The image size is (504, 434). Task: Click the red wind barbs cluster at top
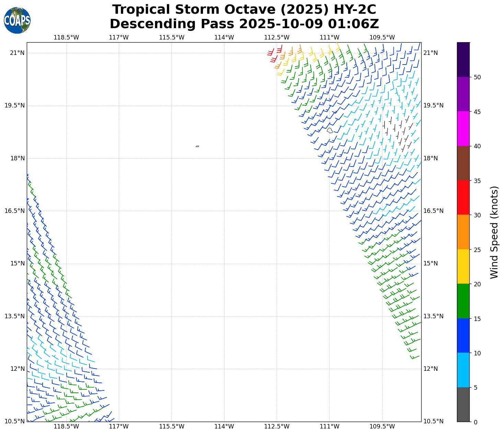274,55
